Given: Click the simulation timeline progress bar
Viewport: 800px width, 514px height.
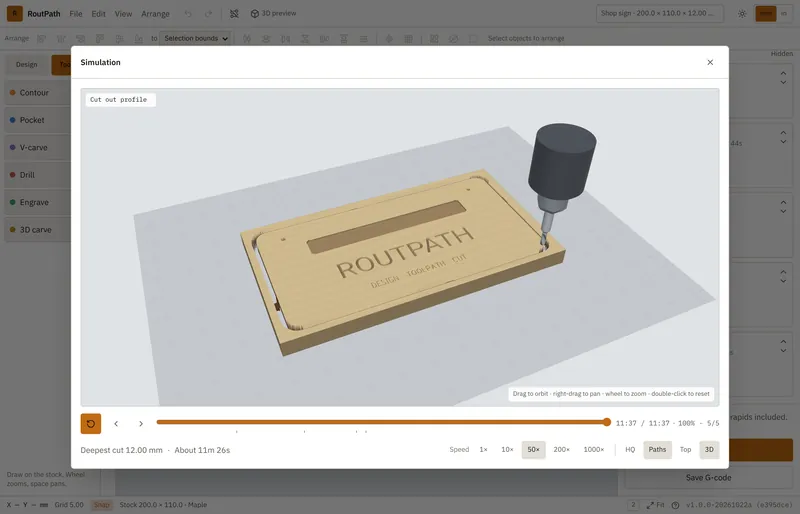Looking at the screenshot, I should pos(382,422).
